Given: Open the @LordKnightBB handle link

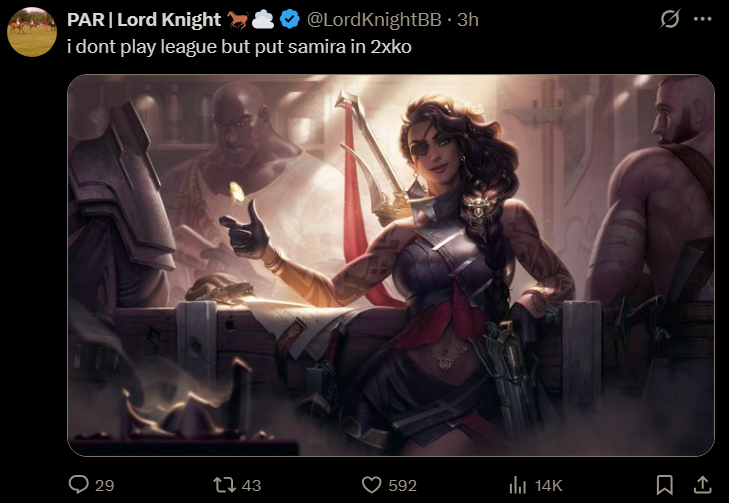Looking at the screenshot, I should (373, 20).
